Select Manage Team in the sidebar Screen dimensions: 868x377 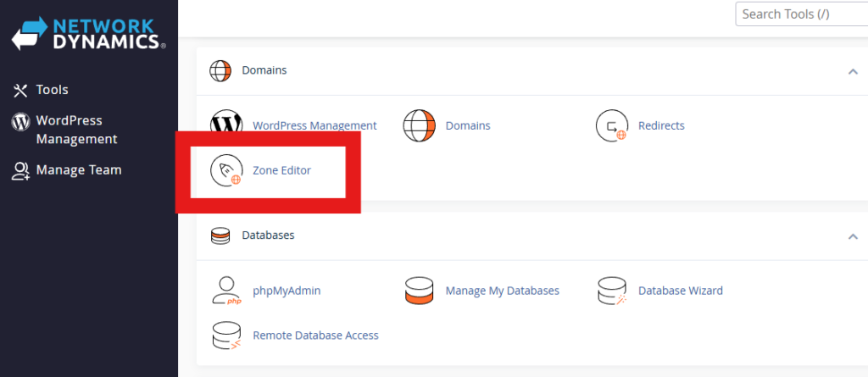click(78, 170)
